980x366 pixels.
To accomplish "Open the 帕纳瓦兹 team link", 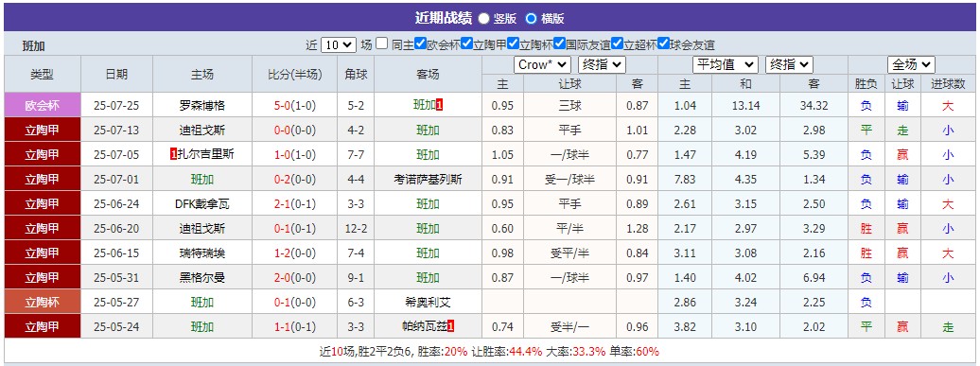I will point(425,326).
